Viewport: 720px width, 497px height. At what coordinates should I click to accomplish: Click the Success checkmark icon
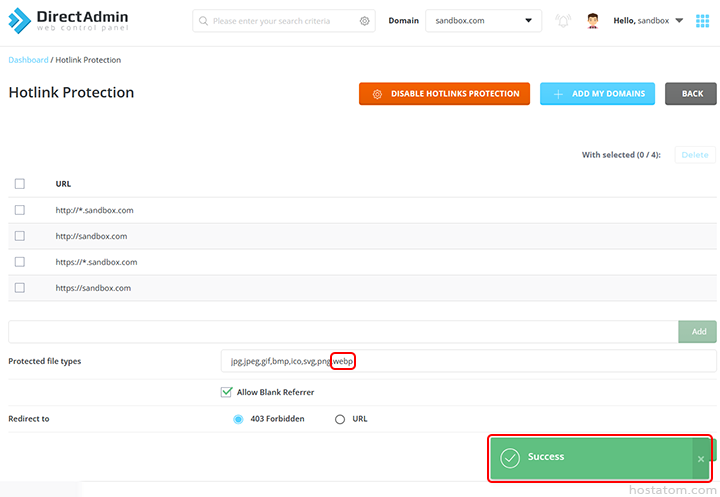click(510, 457)
